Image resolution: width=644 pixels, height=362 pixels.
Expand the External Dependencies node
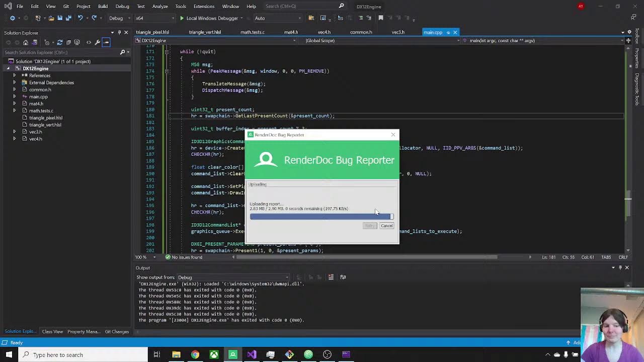click(14, 82)
